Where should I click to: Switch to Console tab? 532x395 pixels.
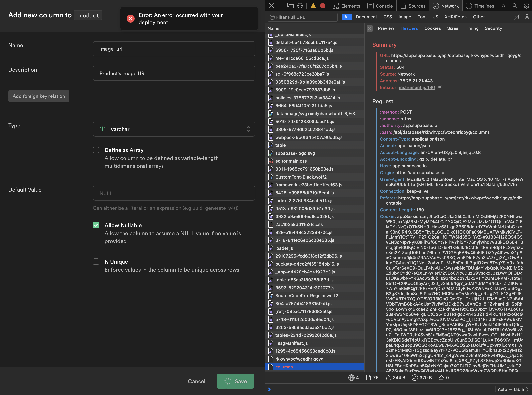[380, 6]
